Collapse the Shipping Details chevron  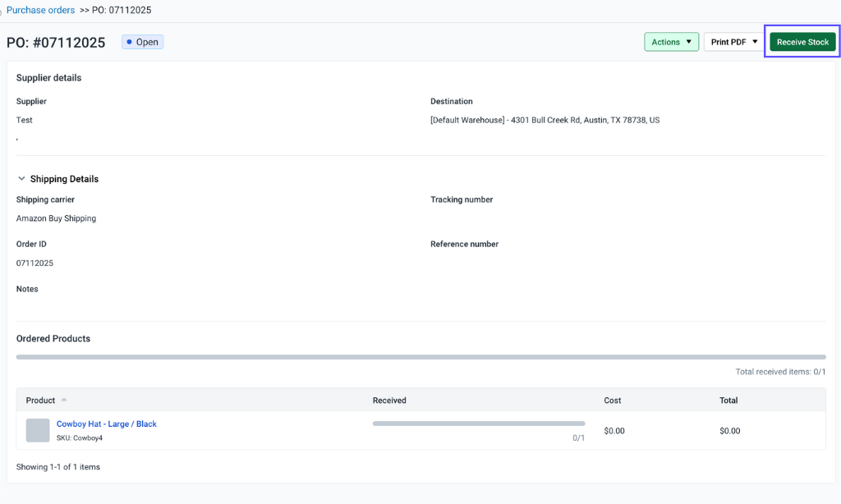(x=21, y=179)
